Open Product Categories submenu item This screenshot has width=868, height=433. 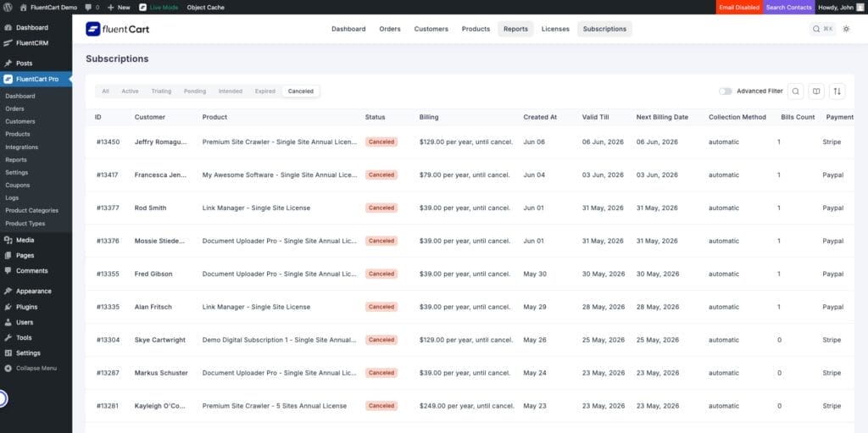(31, 210)
